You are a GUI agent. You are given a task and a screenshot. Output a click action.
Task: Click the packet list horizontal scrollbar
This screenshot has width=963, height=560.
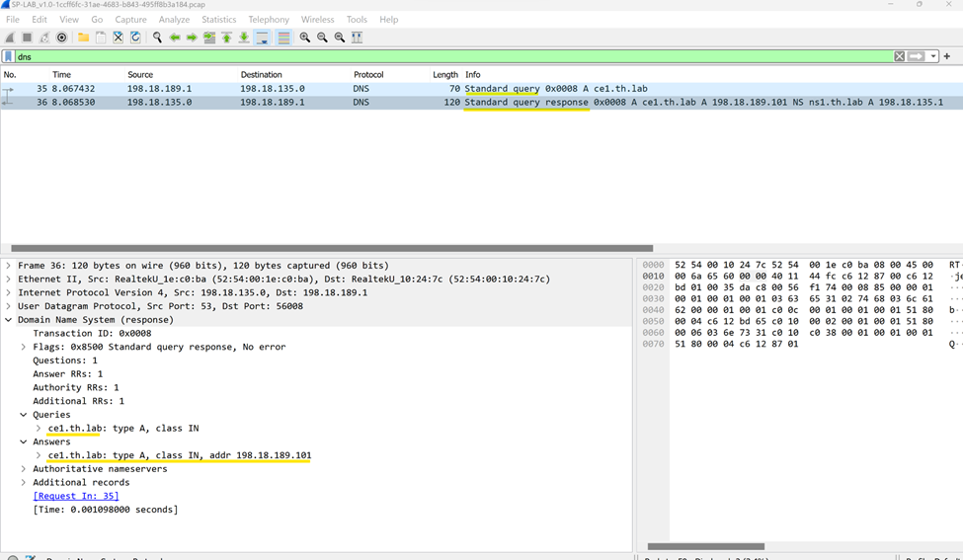pyautogui.click(x=332, y=249)
